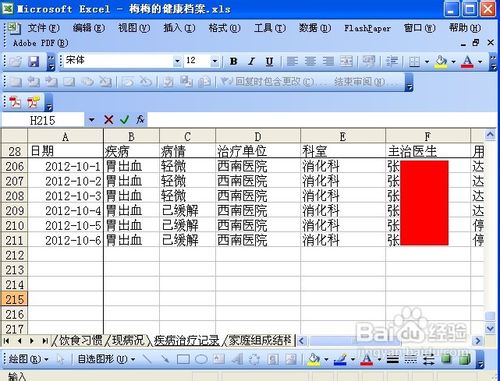
Task: Toggle Underline formatting
Action: point(269,61)
